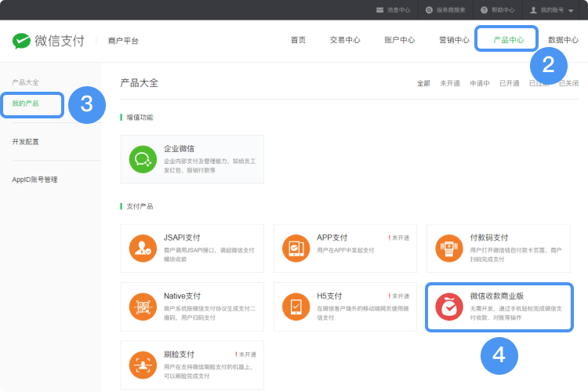The height and width of the screenshot is (392, 588).
Task: Expand the 我的账号 dropdown
Action: coord(552,10)
